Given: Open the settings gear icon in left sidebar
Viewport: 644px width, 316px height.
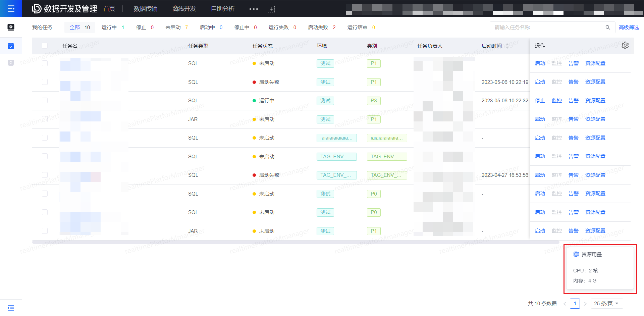Looking at the screenshot, I should point(11,28).
